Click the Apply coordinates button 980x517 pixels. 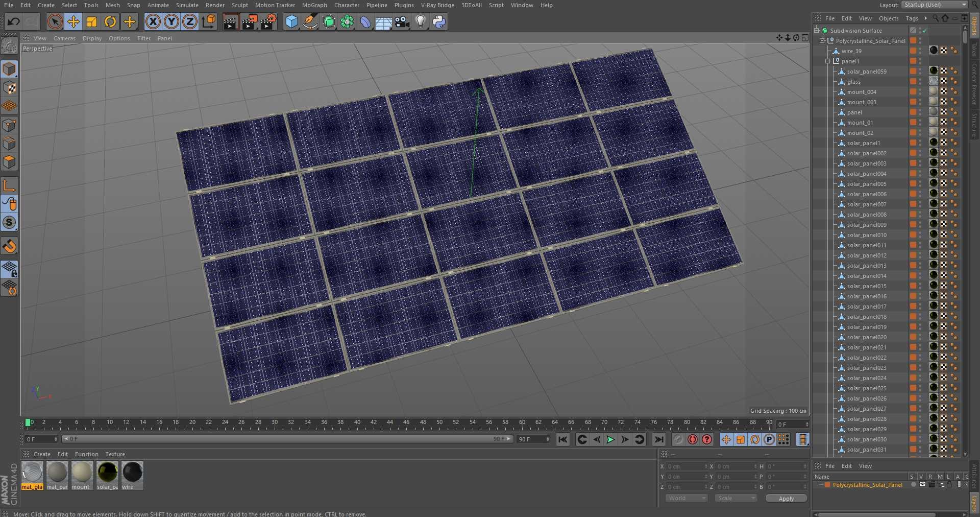[786, 499]
